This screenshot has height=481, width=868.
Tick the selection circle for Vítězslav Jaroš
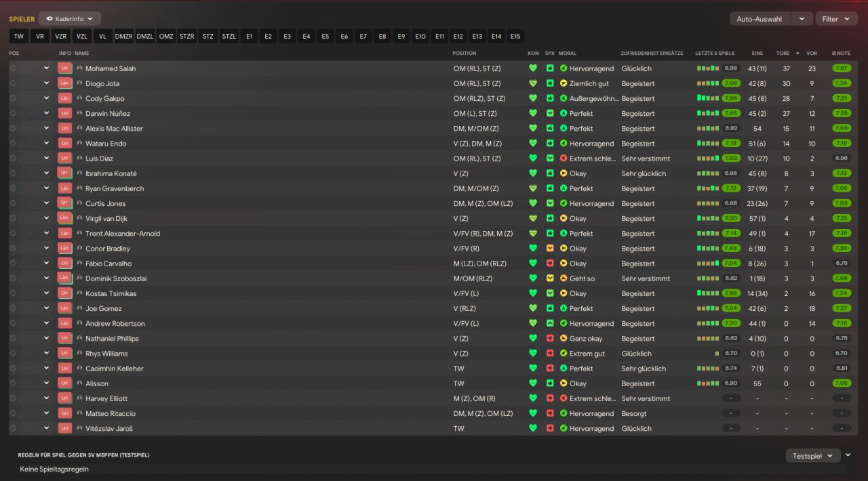[x=13, y=428]
